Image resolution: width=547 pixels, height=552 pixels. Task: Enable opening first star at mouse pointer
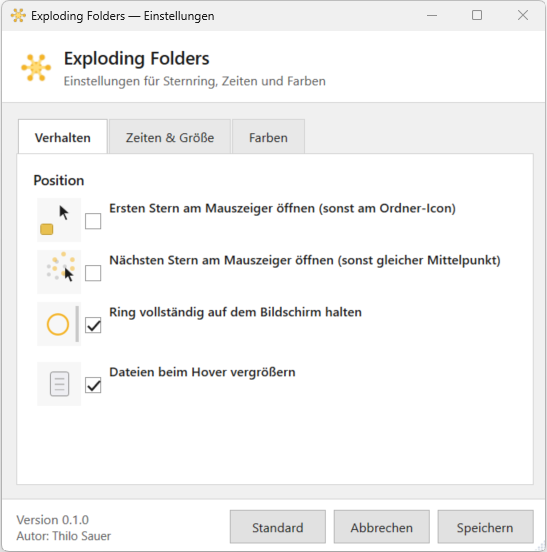click(93, 221)
